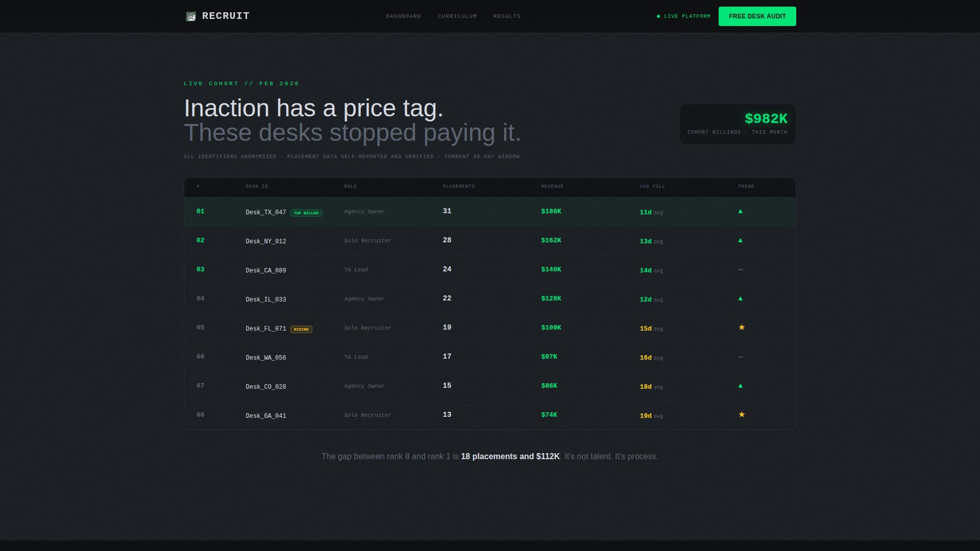Screen dimensions: 980x551
Task: Click the flat trend dash for Desk_WA_056
Action: 740,357
